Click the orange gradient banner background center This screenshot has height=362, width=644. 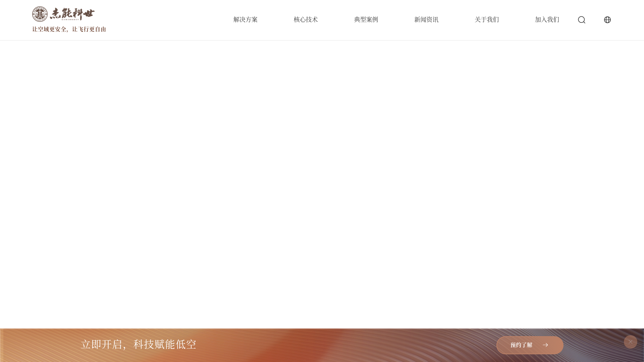tap(322, 345)
